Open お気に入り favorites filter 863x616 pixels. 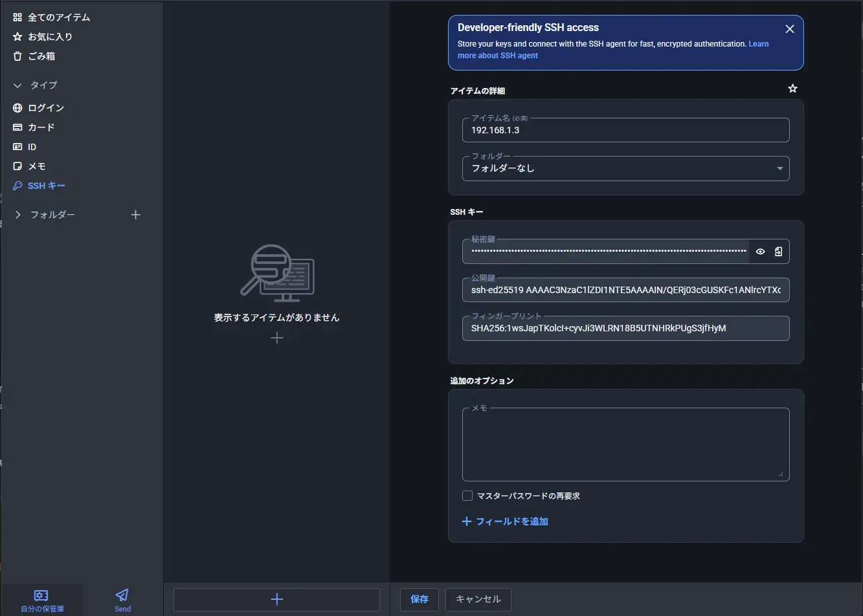[43, 37]
